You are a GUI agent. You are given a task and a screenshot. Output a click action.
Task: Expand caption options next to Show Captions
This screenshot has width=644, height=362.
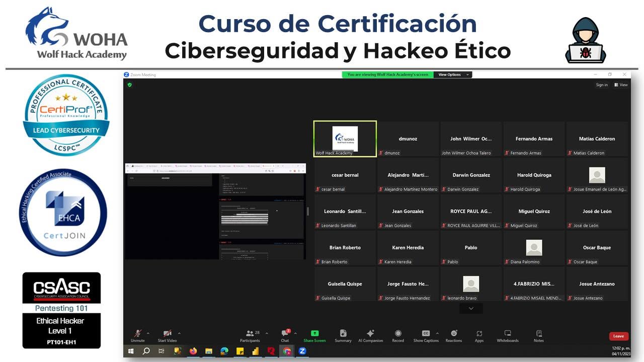pyautogui.click(x=437, y=333)
